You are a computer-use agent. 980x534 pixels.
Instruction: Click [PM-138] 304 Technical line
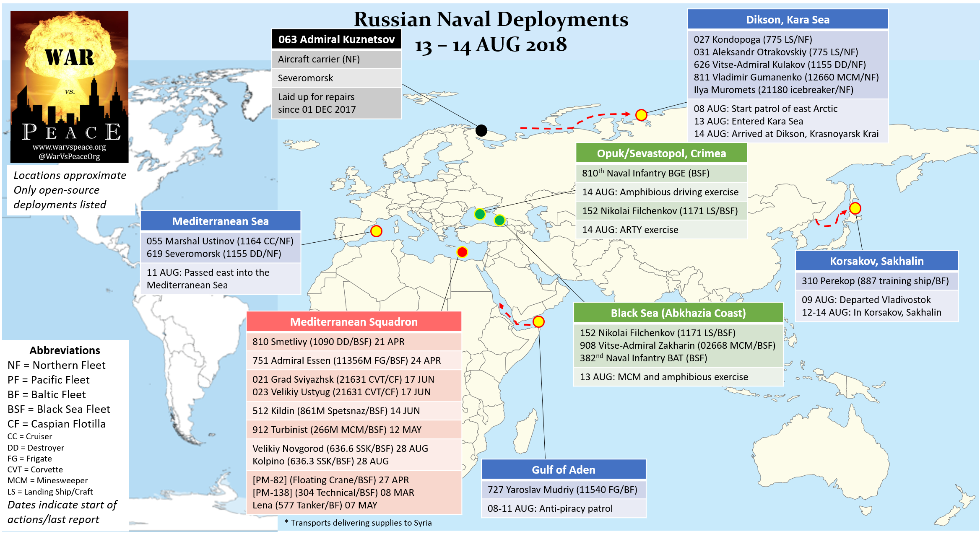tap(333, 493)
